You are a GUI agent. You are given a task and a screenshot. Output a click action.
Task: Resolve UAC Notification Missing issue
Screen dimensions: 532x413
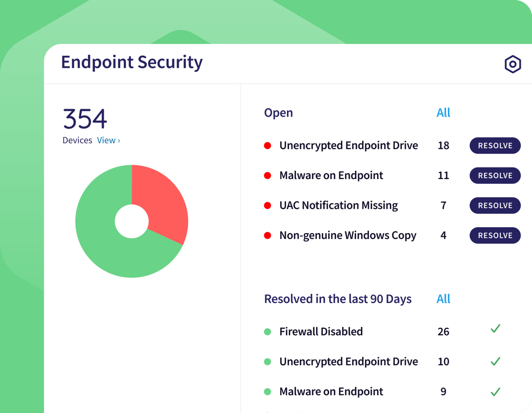point(495,205)
